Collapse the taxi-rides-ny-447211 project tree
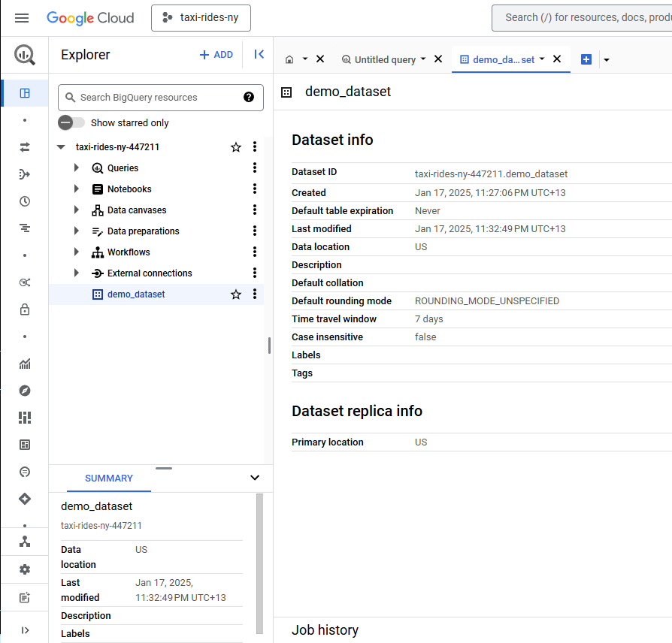672x643 pixels. [x=61, y=147]
